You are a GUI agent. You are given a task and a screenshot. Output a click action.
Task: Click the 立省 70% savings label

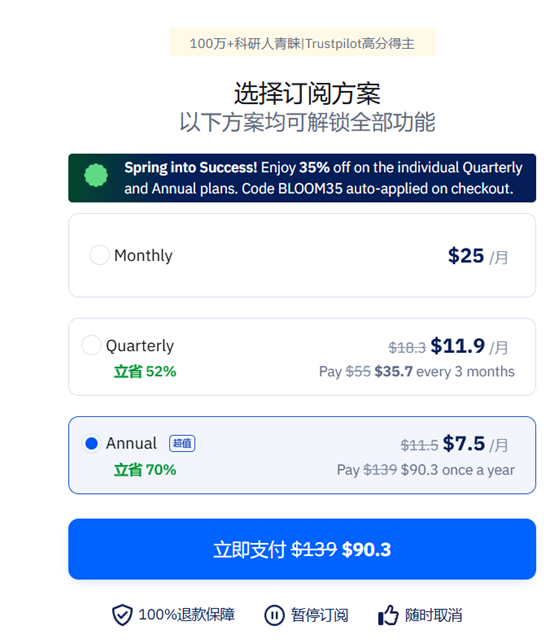tap(145, 470)
